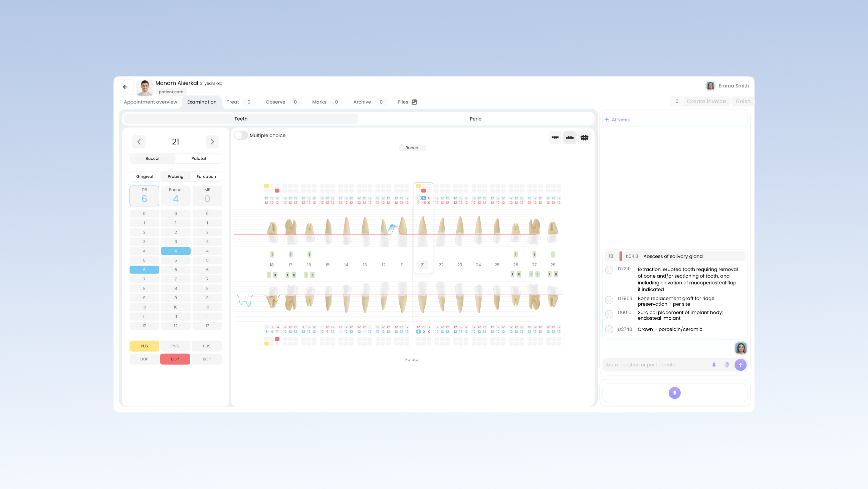Screen dimensions: 868x489
Task: Go to the next tooth with right chevron
Action: pyautogui.click(x=212, y=142)
